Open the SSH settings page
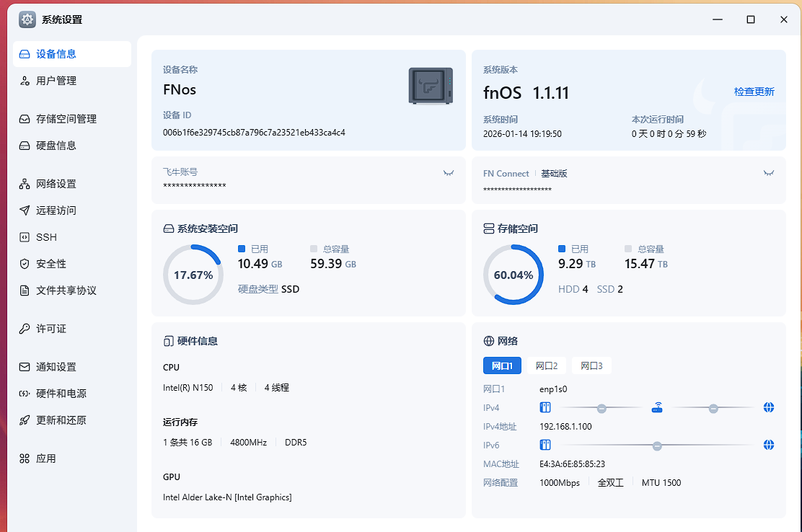 coord(46,237)
